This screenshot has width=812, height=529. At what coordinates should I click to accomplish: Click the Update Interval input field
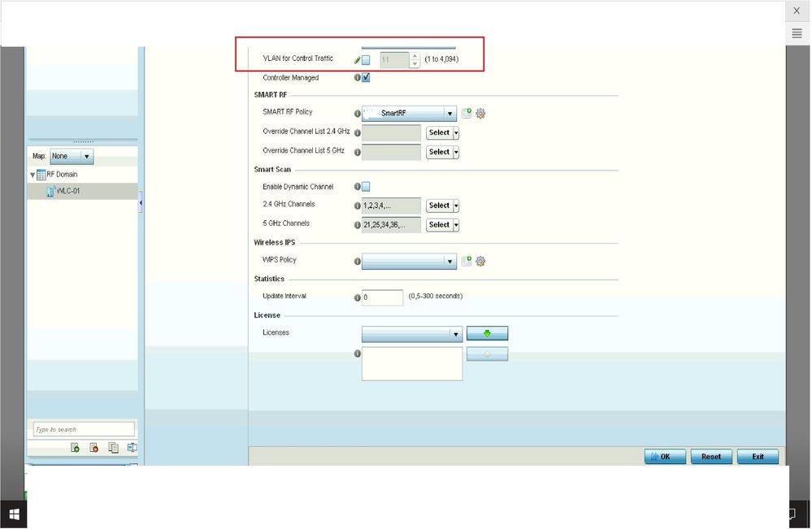pos(382,297)
